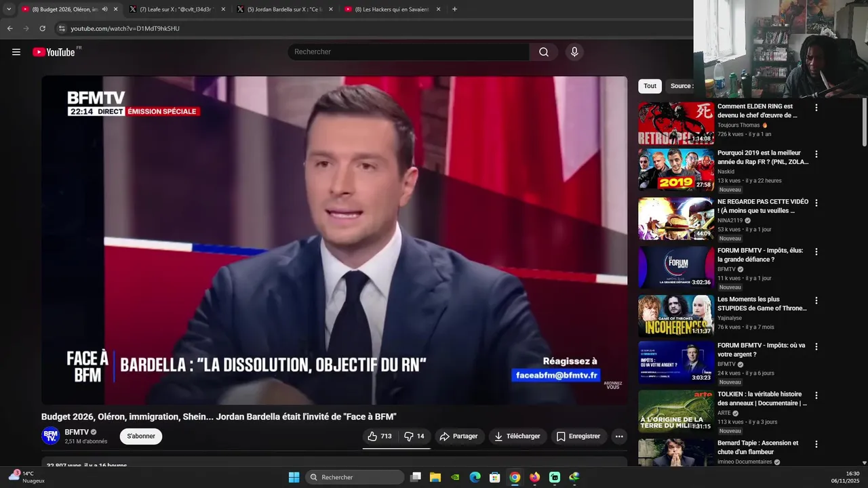Open FORUM BFMTV Impôts, élus thumbnail
This screenshot has width=868, height=488.
tap(676, 268)
